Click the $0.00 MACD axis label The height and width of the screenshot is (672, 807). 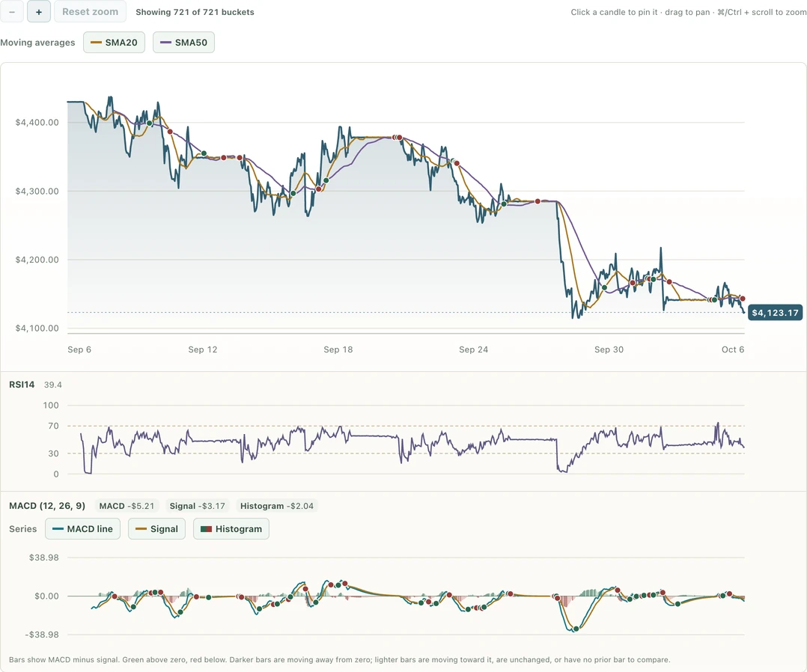click(x=47, y=596)
